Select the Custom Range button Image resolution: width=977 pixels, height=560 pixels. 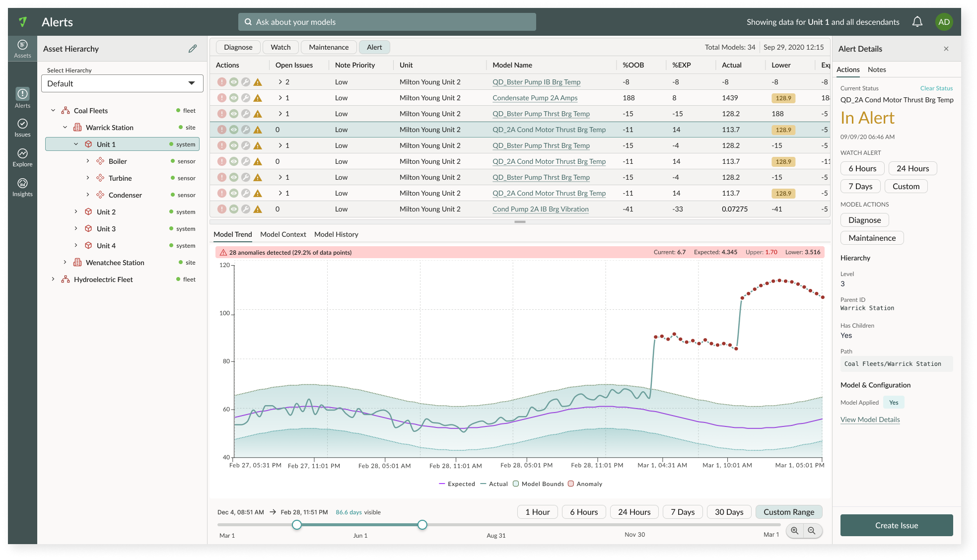789,512
